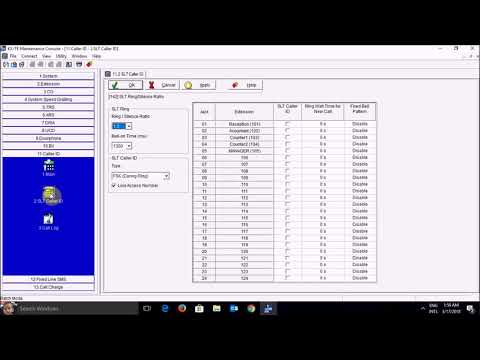Open the Window menu

click(79, 56)
